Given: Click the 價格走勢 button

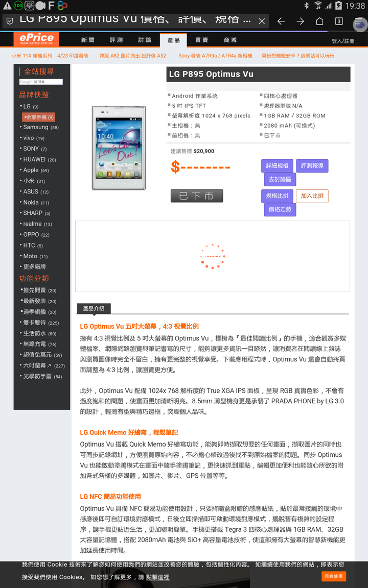Looking at the screenshot, I should pyautogui.click(x=280, y=210).
